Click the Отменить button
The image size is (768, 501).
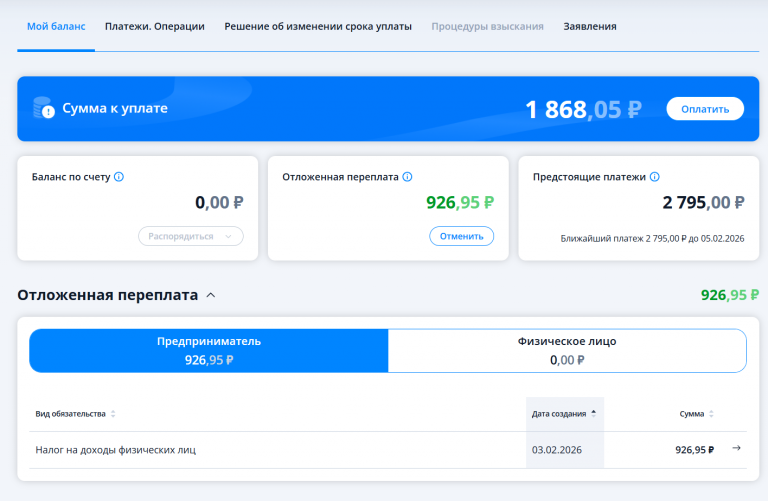(461, 236)
